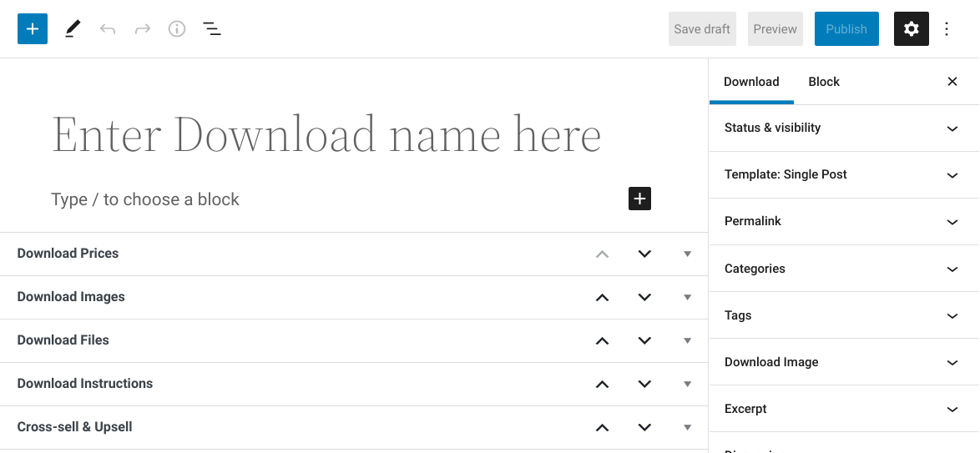Click the Download name title field
Viewport: 980px width, 453px height.
[x=326, y=134]
